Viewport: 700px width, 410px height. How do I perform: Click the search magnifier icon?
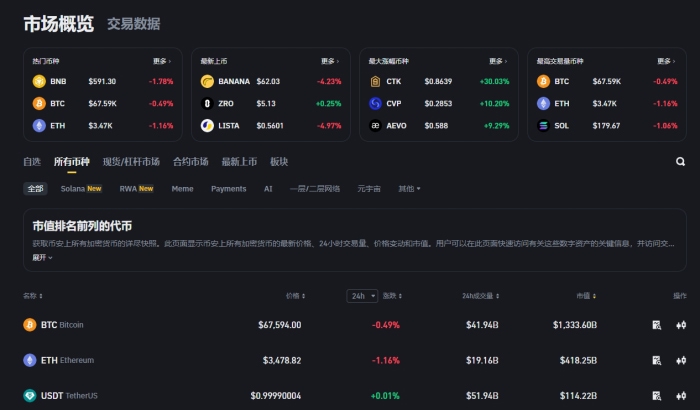click(x=680, y=161)
